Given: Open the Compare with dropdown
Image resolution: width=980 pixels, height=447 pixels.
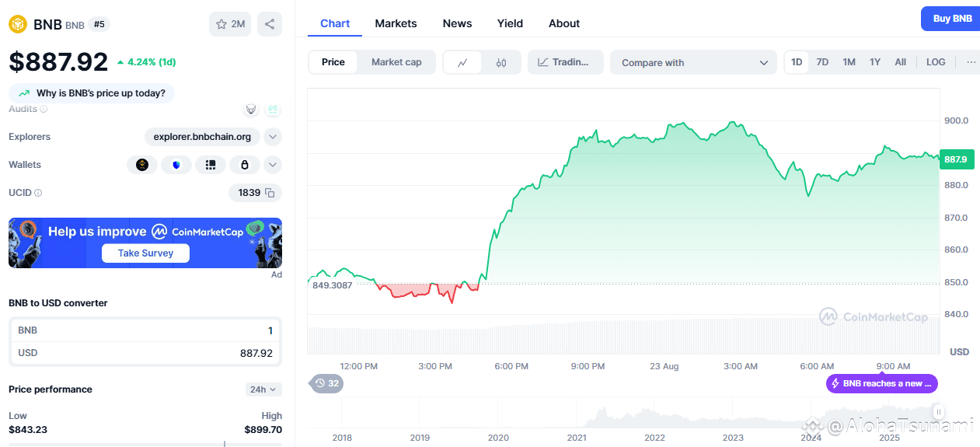Looking at the screenshot, I should (x=693, y=63).
